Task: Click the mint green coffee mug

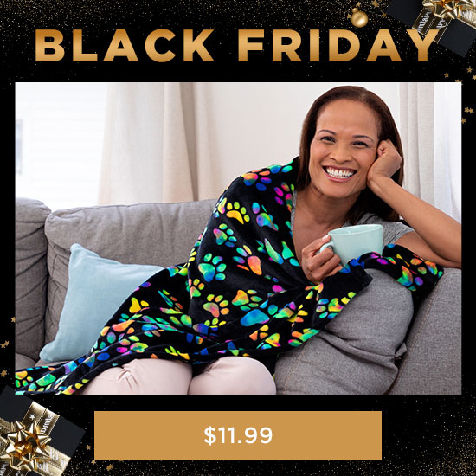Action: click(354, 242)
